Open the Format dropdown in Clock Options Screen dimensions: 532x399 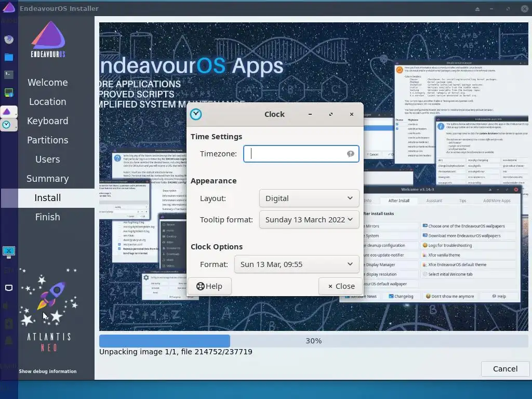click(x=297, y=264)
